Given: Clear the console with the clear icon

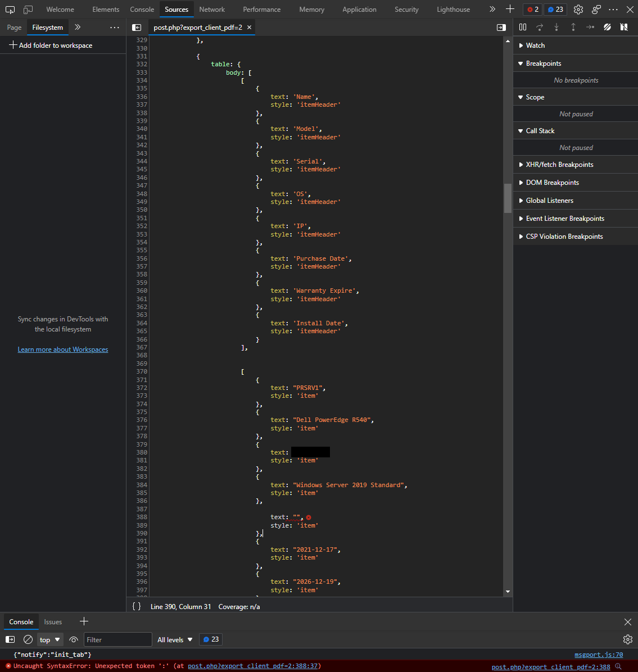Looking at the screenshot, I should [x=28, y=639].
